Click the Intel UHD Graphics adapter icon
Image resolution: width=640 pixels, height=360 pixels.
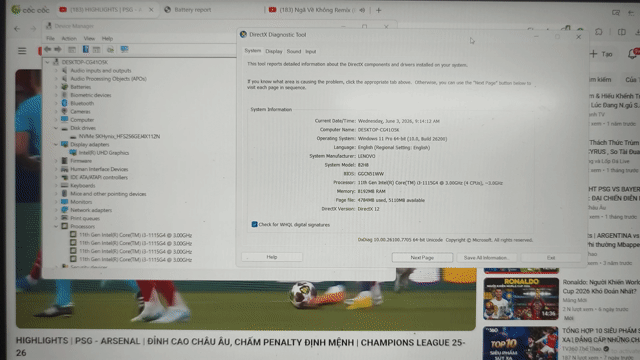[x=73, y=153]
